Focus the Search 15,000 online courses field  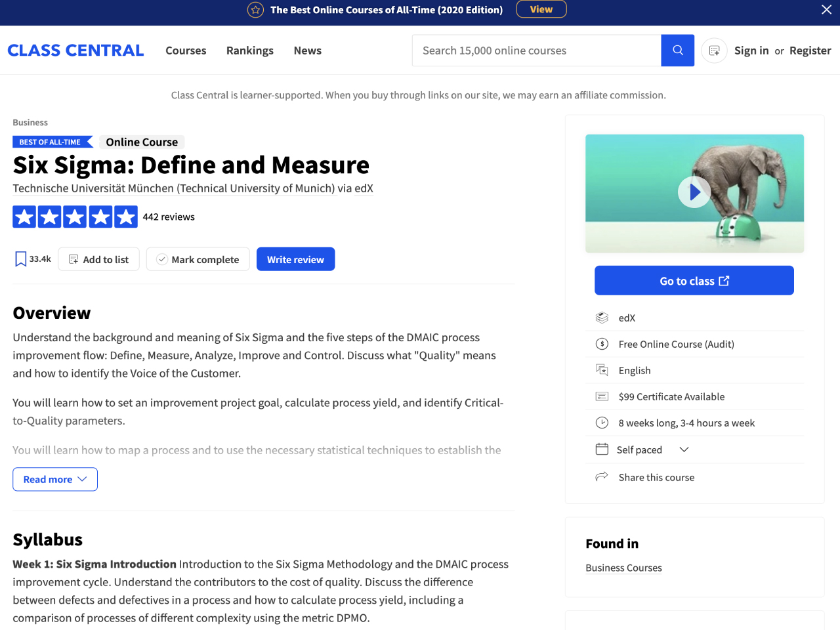tap(537, 51)
